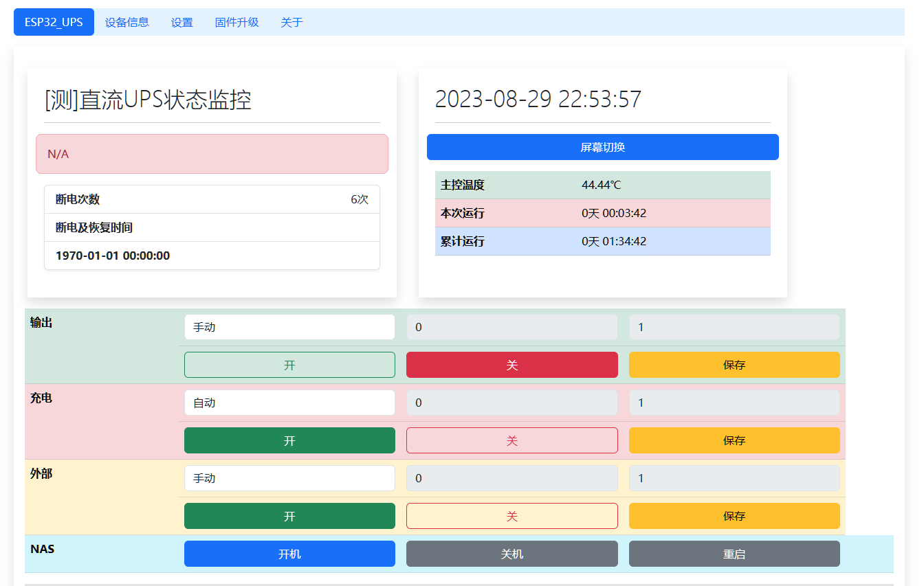The width and height of the screenshot is (924, 586).
Task: Save the 输出 settings with 保存
Action: point(734,365)
